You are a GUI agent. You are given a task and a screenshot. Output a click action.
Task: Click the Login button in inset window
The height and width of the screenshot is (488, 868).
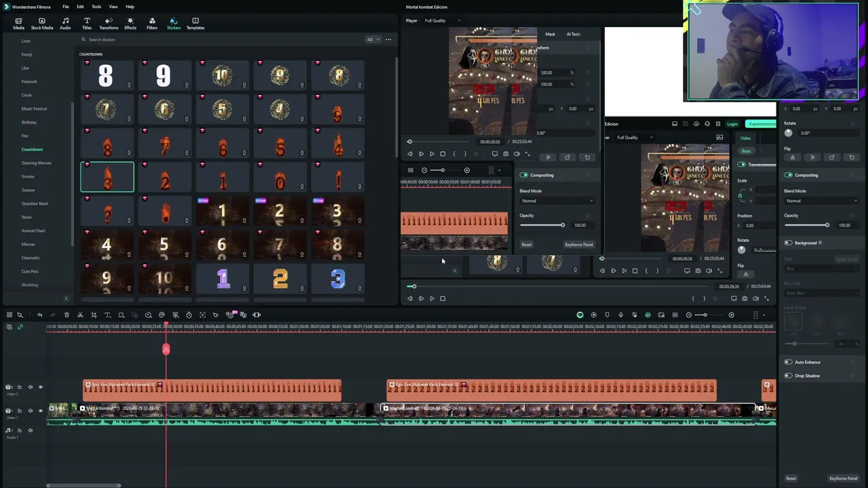pos(732,124)
